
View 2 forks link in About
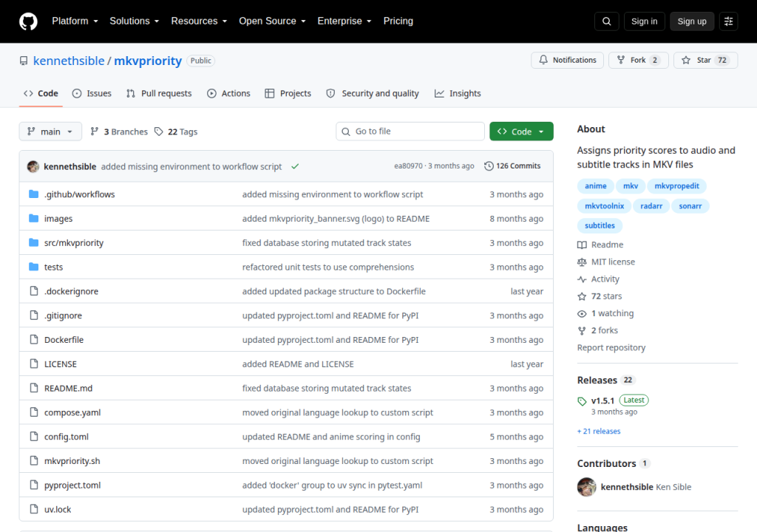click(x=597, y=330)
